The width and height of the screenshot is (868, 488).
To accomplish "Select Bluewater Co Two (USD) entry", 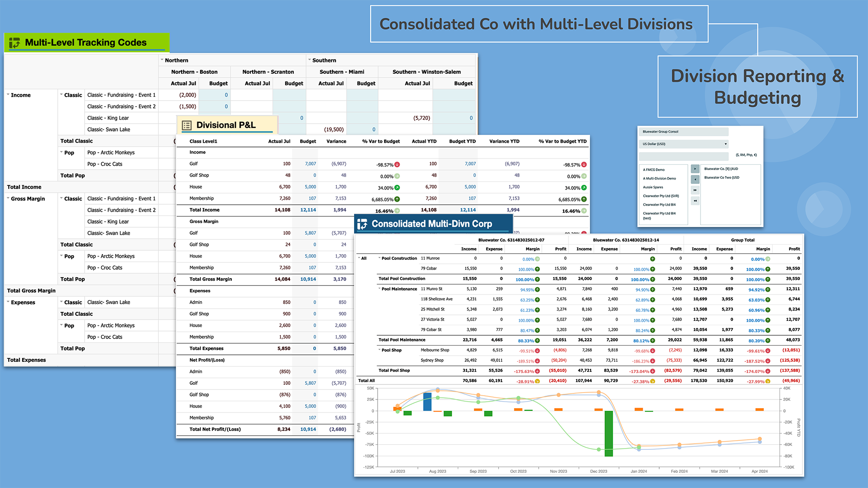I will pos(721,177).
